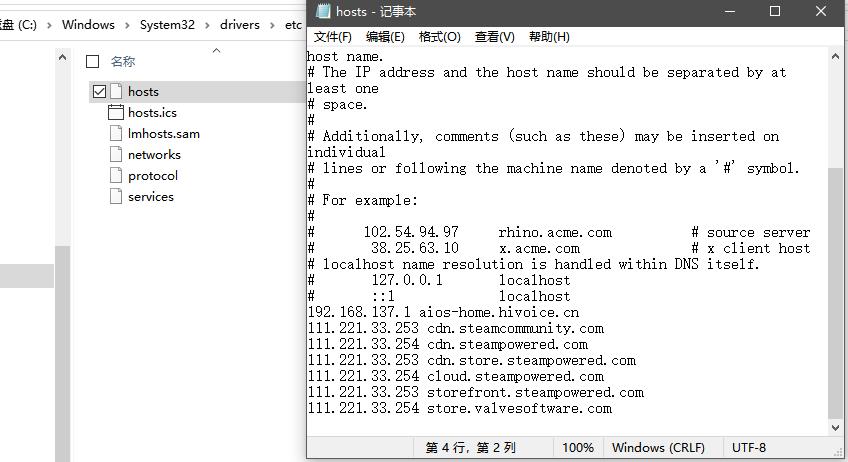Toggle the select-all checkbox beside 名称
The width and height of the screenshot is (848, 462).
pos(92,62)
